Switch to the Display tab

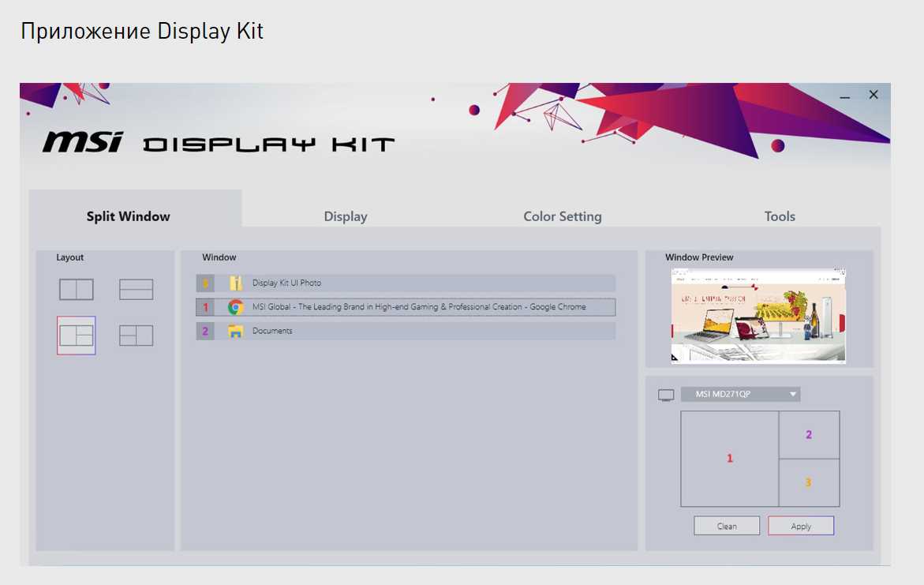[346, 216]
